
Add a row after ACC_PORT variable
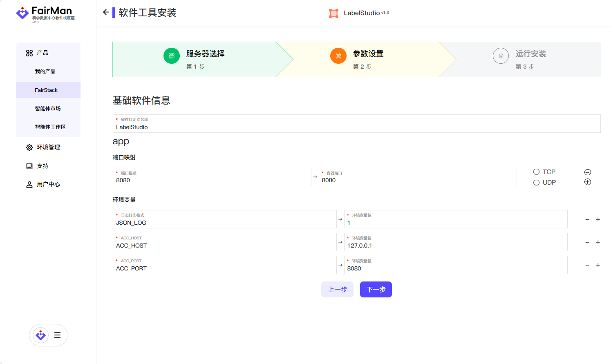(598, 266)
